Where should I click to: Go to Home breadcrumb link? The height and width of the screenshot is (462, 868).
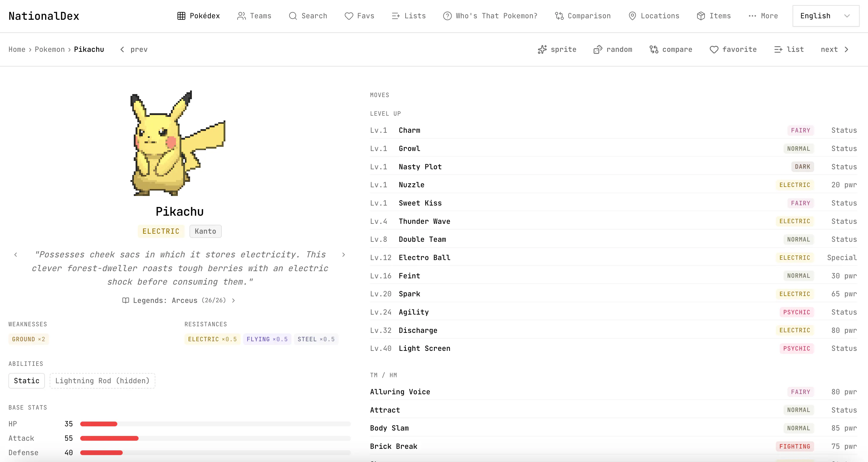point(17,49)
